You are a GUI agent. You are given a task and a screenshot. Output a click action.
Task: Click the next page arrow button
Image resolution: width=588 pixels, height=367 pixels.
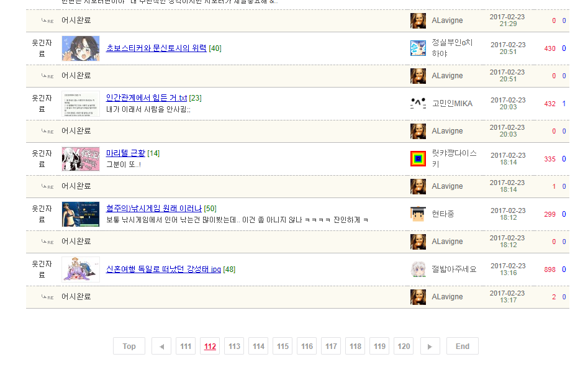(430, 346)
